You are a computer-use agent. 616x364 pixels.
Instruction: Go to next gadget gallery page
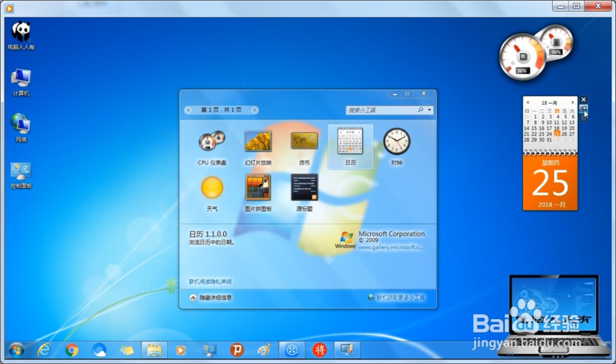pyautogui.click(x=254, y=110)
